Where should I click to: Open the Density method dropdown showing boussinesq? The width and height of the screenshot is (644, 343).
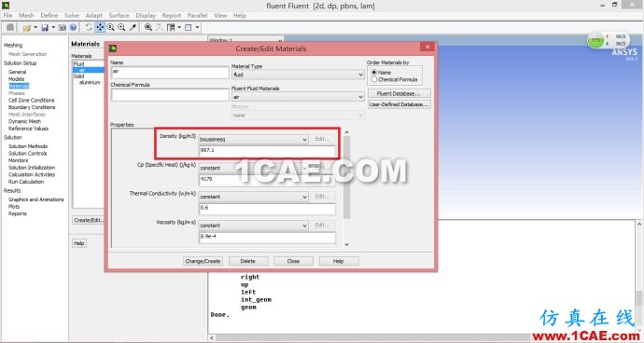[x=254, y=140]
